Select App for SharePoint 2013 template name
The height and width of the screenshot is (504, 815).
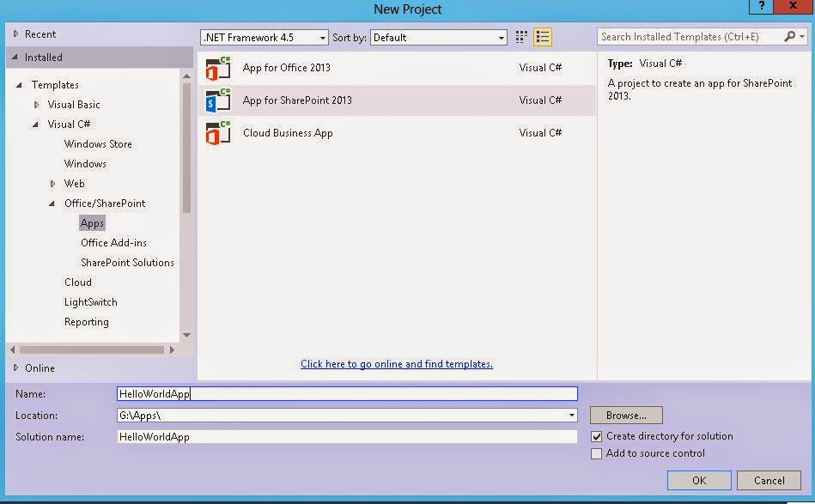pos(297,100)
